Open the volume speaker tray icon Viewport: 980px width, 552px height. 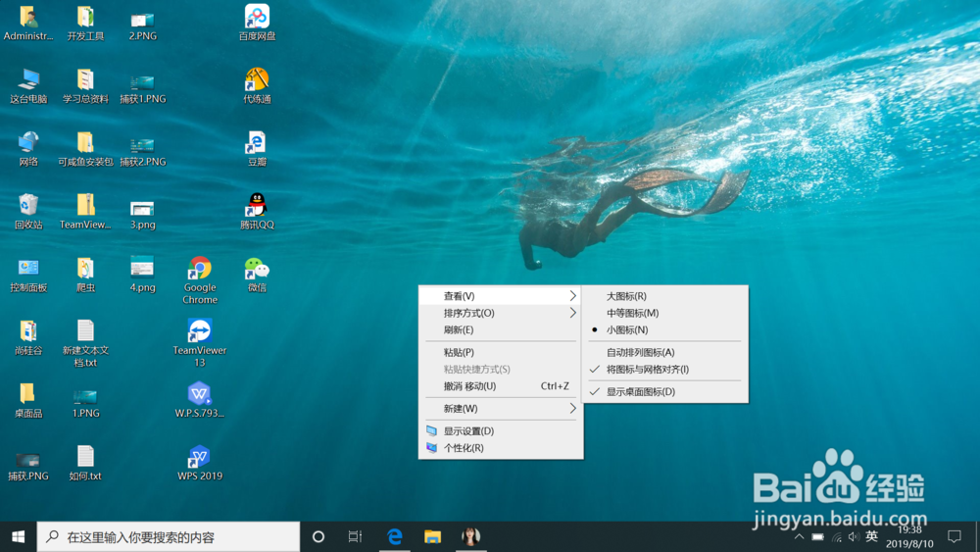(x=854, y=536)
